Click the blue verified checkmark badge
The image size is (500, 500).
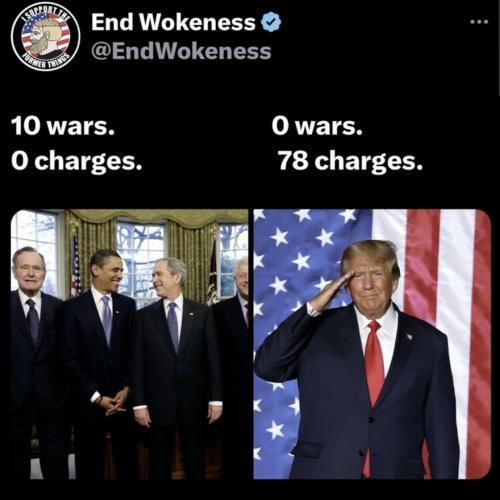tap(271, 22)
